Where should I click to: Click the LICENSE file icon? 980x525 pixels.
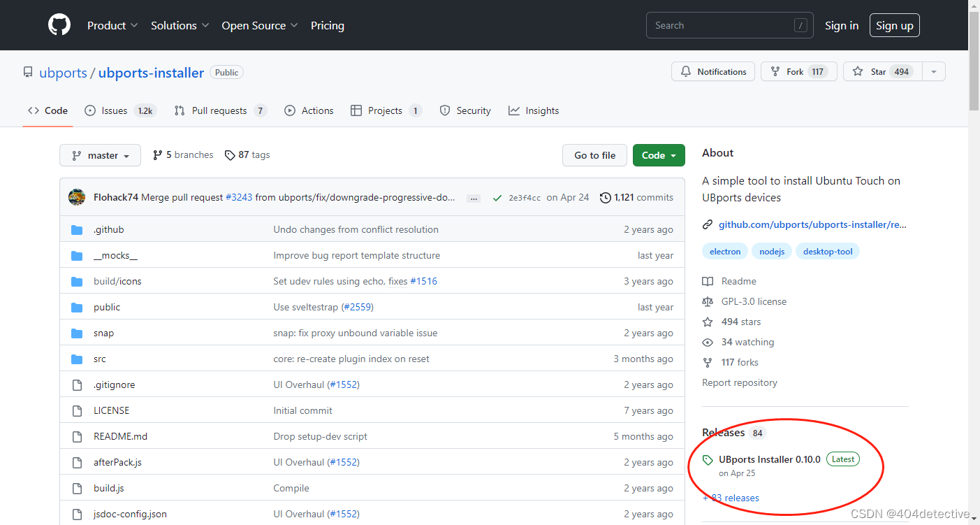pyautogui.click(x=77, y=410)
